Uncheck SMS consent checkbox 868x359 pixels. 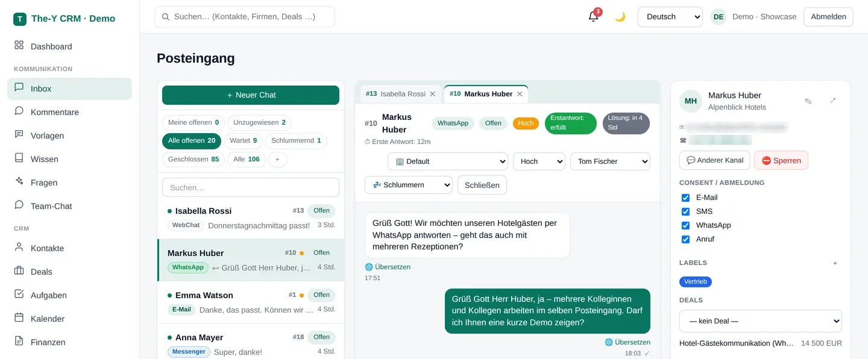(x=685, y=211)
